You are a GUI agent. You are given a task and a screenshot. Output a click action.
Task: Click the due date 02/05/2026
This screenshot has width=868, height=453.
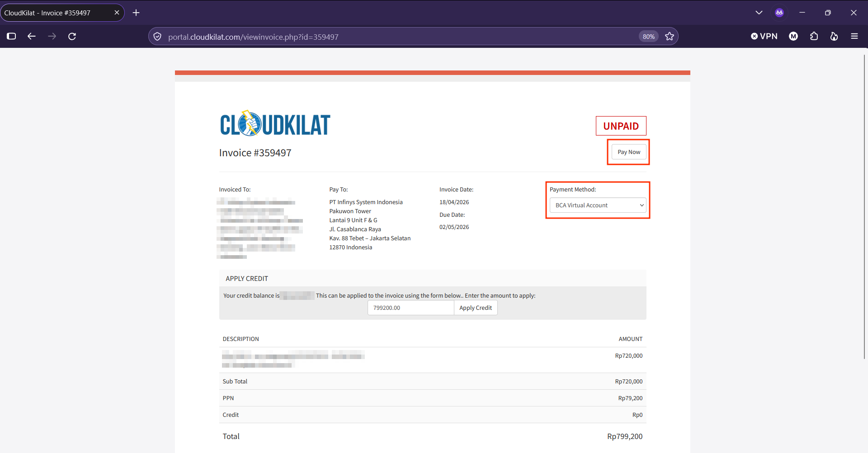tap(454, 227)
